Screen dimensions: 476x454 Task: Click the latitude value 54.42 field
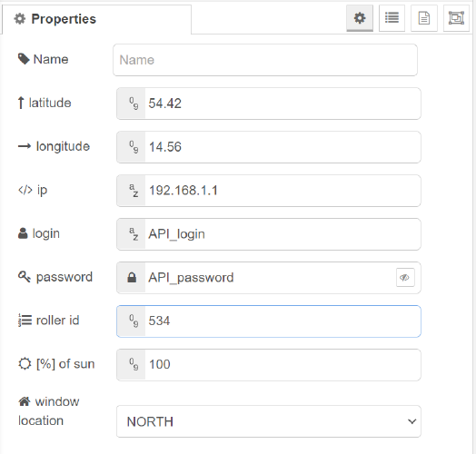pyautogui.click(x=283, y=104)
